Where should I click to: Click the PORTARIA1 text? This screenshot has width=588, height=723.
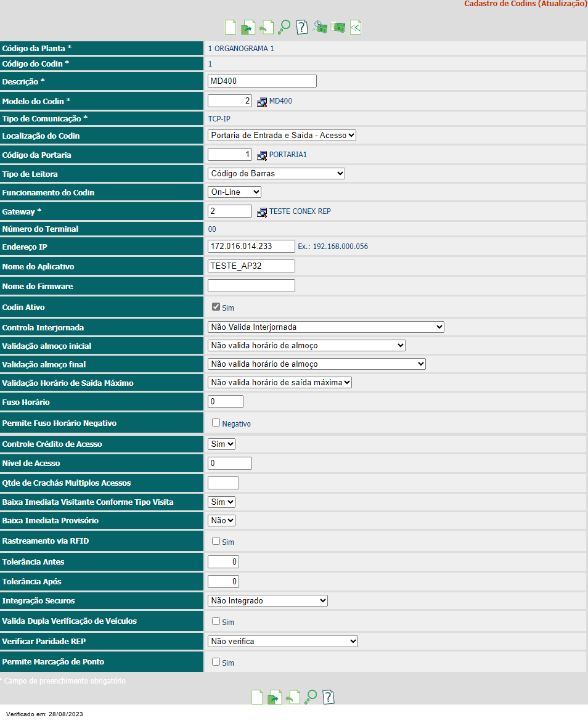pos(288,155)
